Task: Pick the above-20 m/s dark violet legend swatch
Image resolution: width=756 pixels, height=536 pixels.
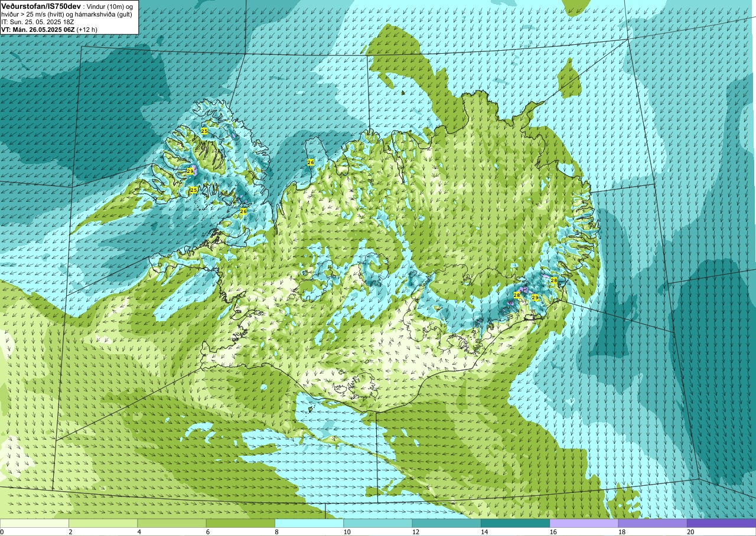Action: click(x=721, y=523)
